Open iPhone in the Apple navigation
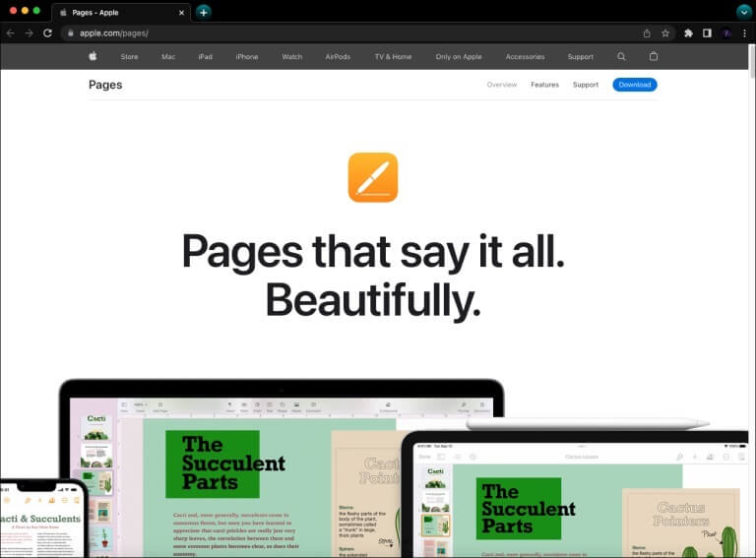The image size is (756, 558). pos(247,57)
